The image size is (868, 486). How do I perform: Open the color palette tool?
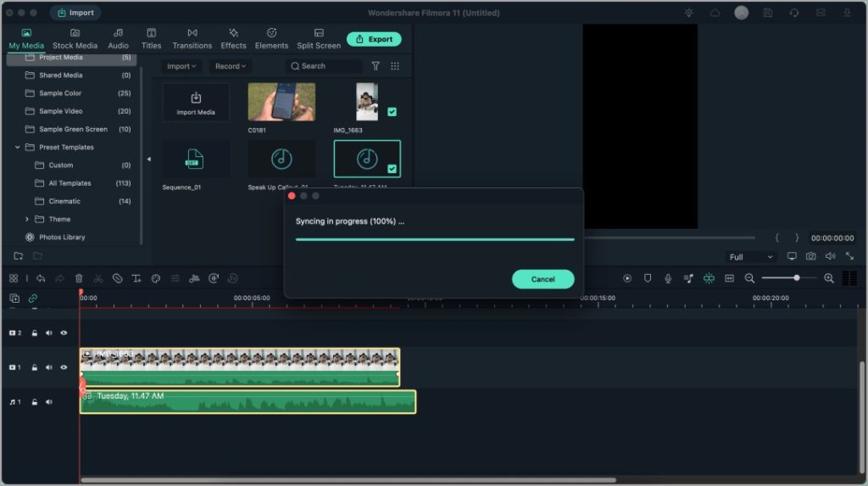click(x=156, y=278)
